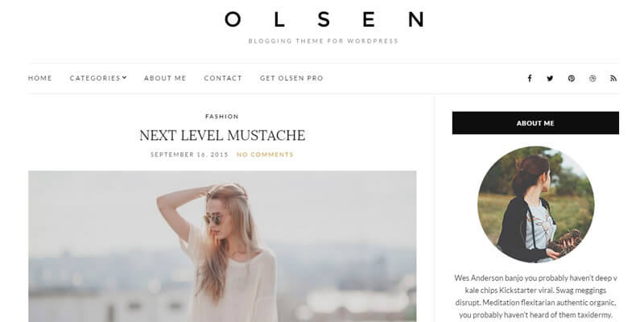Click the No Comments link

pos(265,155)
